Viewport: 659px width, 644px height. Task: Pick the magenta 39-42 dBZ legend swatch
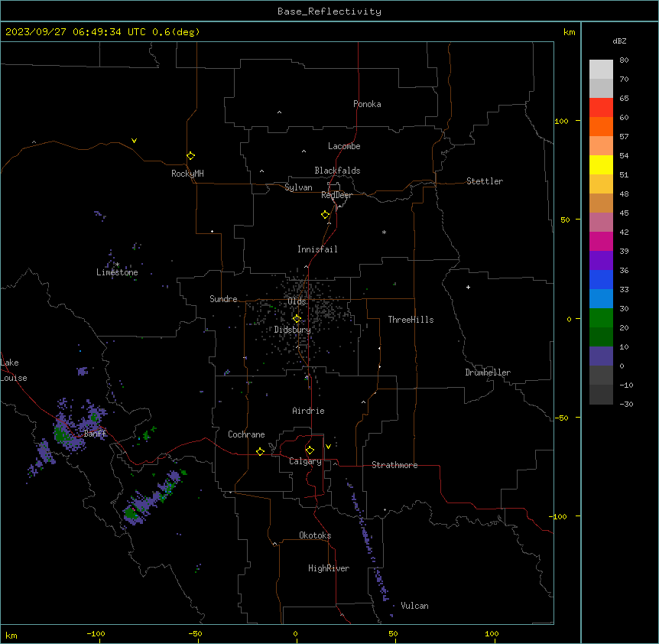tap(601, 241)
